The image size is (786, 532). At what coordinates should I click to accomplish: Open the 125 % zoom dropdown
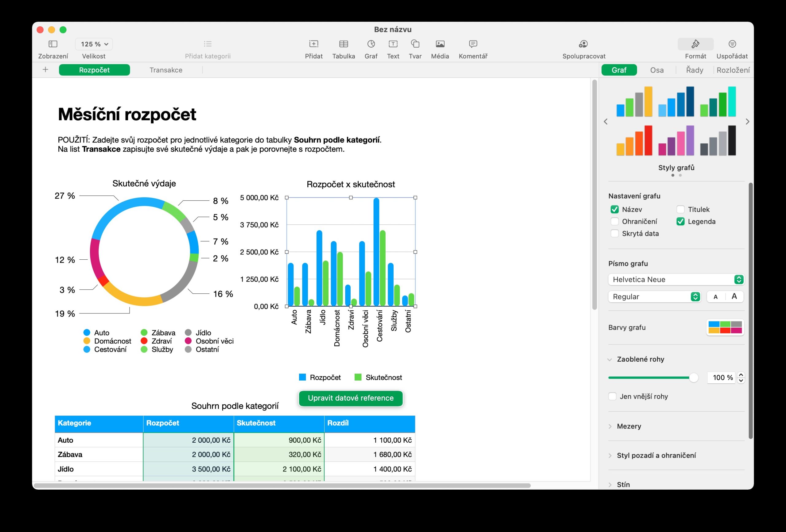pos(94,44)
